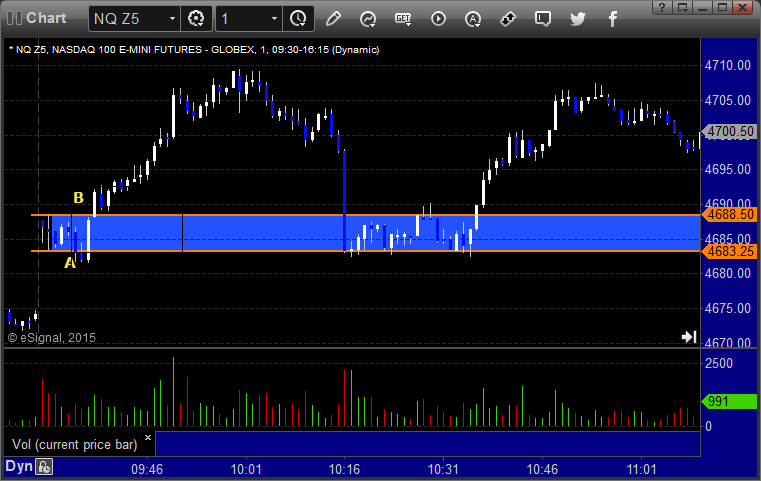Open the chat comment bubble icon
Screen dimensions: 761x481
coord(543,19)
